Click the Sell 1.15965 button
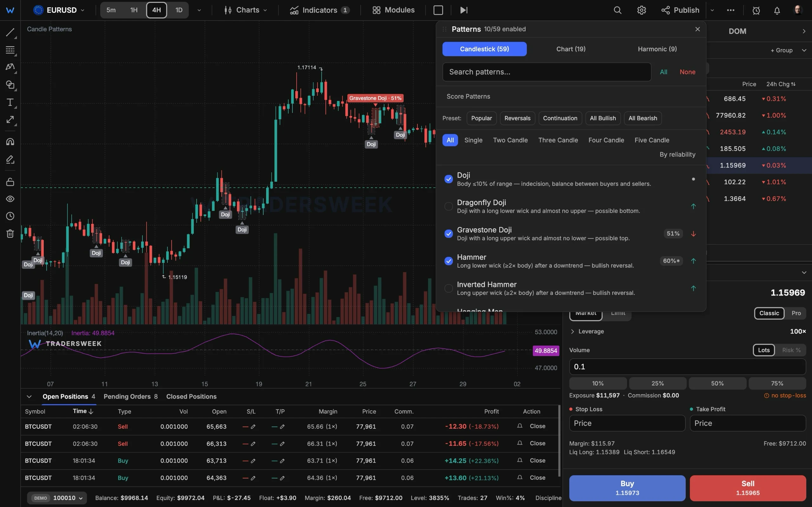Viewport: 812px width, 507px height. click(x=748, y=488)
